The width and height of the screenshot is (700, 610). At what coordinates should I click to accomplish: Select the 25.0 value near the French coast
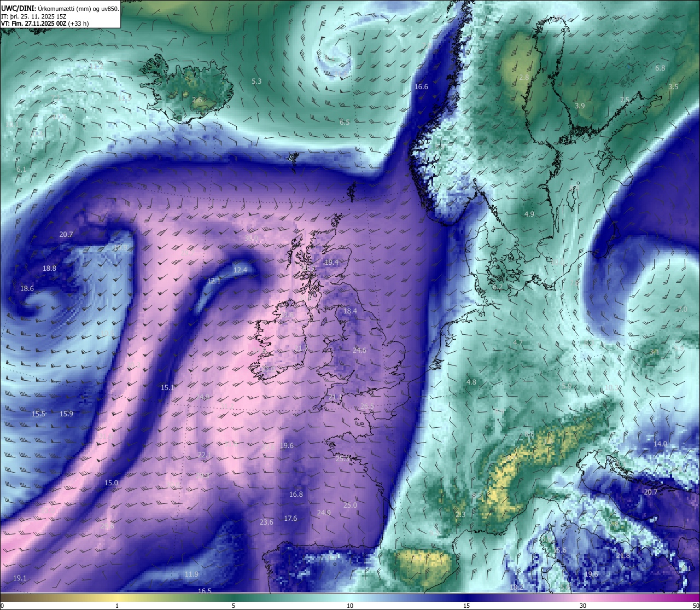pyautogui.click(x=350, y=506)
